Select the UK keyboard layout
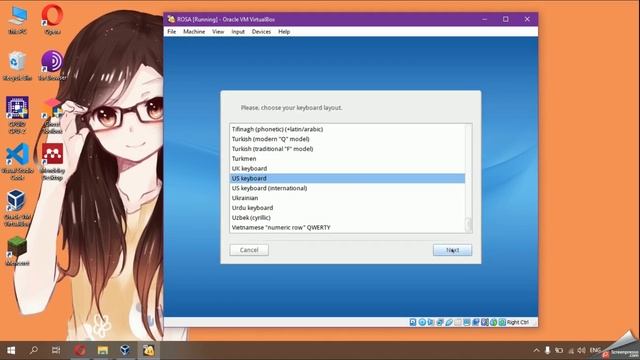This screenshot has height=360, width=640. pyautogui.click(x=347, y=168)
